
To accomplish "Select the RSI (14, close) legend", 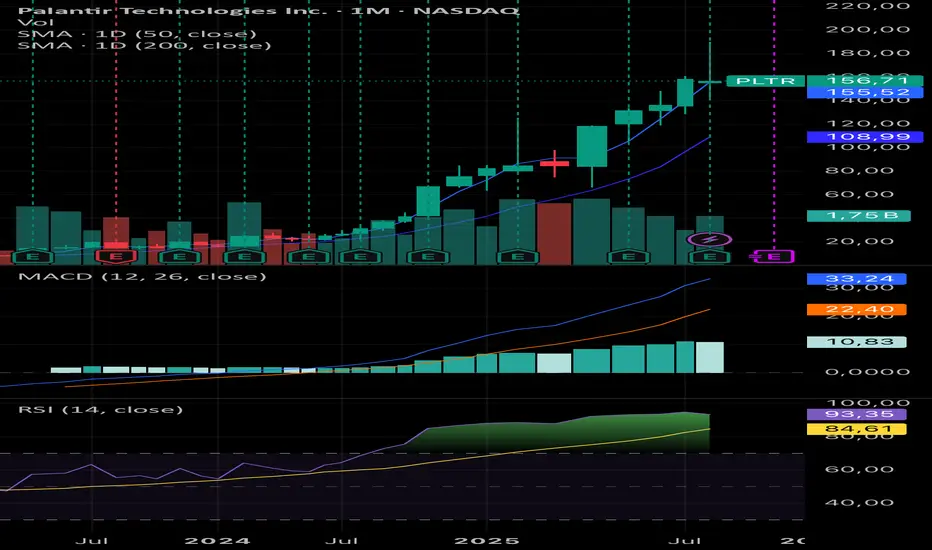I will 100,410.
